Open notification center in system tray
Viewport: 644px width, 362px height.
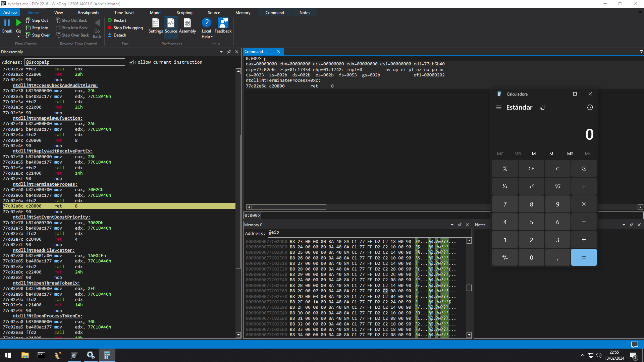point(634,356)
